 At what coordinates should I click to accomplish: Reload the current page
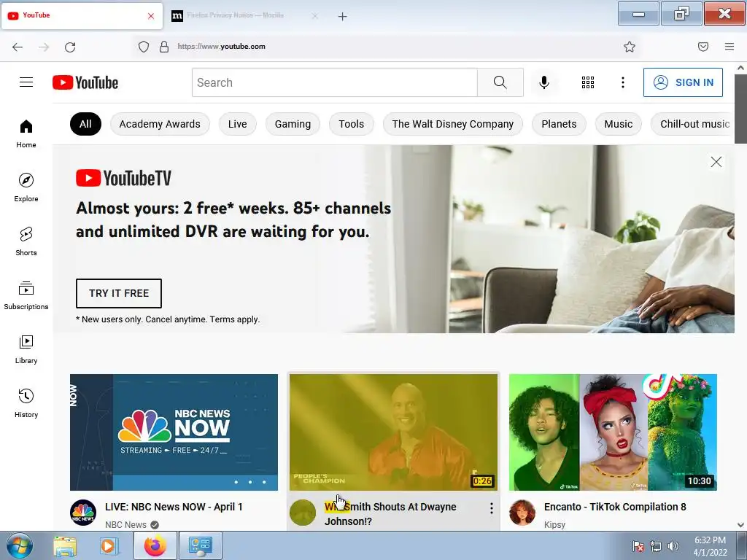click(70, 47)
